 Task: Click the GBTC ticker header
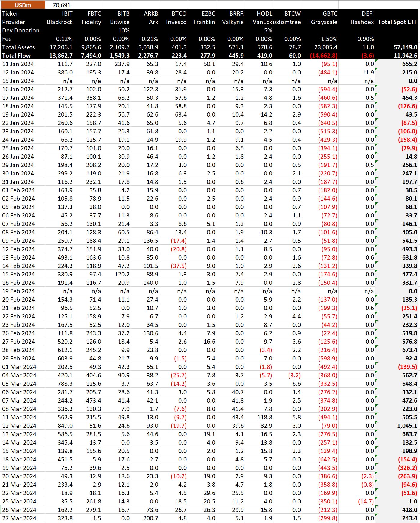click(x=330, y=14)
